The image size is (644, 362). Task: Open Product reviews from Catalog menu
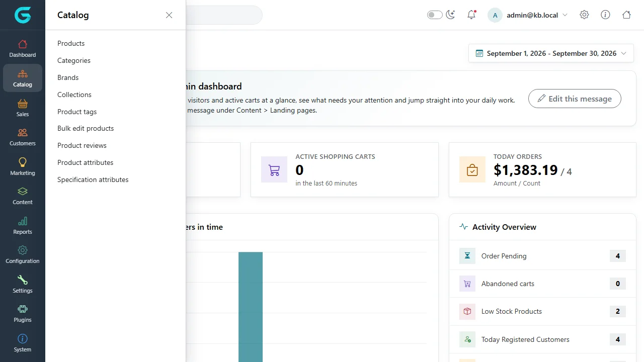pyautogui.click(x=82, y=145)
